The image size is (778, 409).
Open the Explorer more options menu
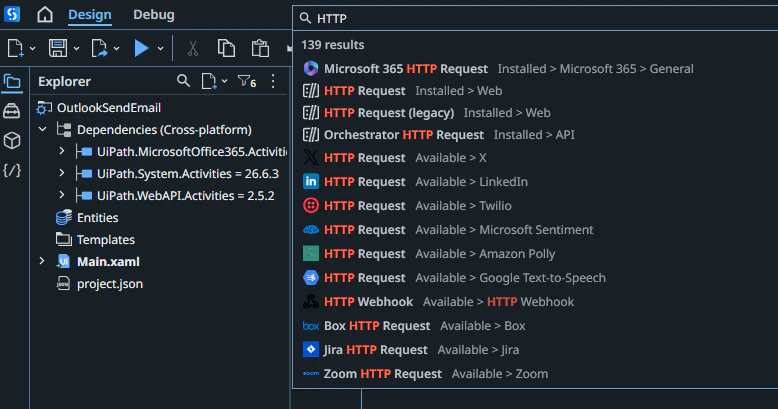tap(273, 81)
